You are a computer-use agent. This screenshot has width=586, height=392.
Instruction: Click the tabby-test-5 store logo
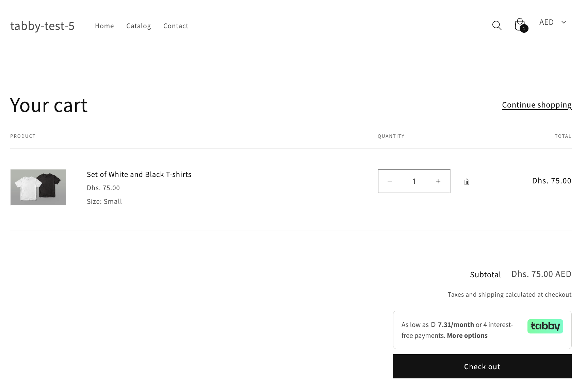click(x=43, y=26)
